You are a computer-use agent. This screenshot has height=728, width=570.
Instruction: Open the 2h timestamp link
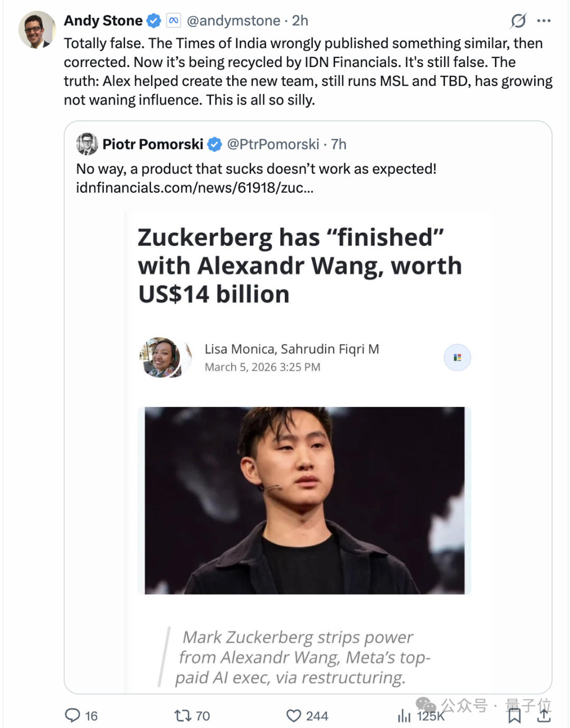click(300, 21)
